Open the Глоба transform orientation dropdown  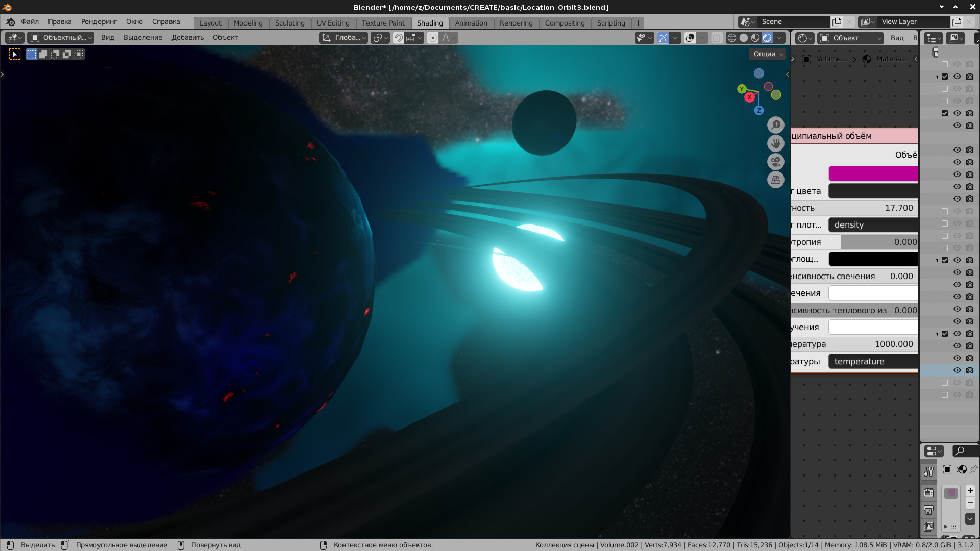coord(344,38)
